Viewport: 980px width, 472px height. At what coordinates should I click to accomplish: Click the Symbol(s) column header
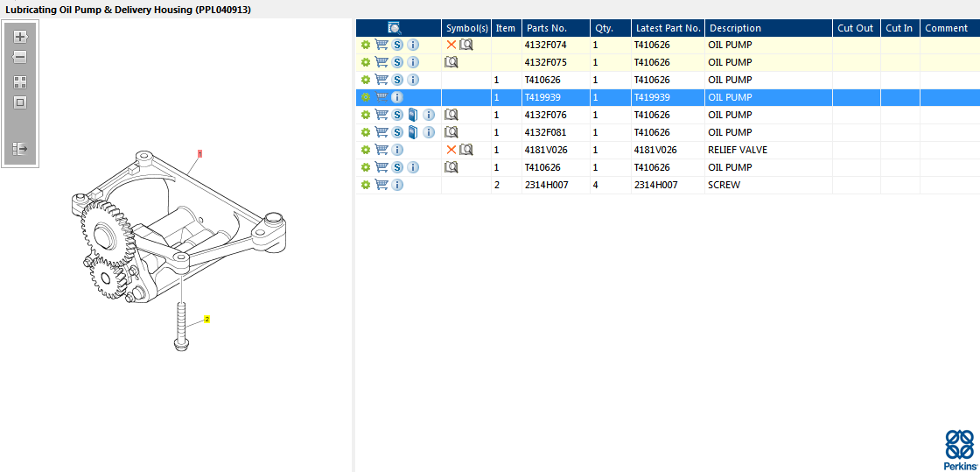tap(467, 28)
